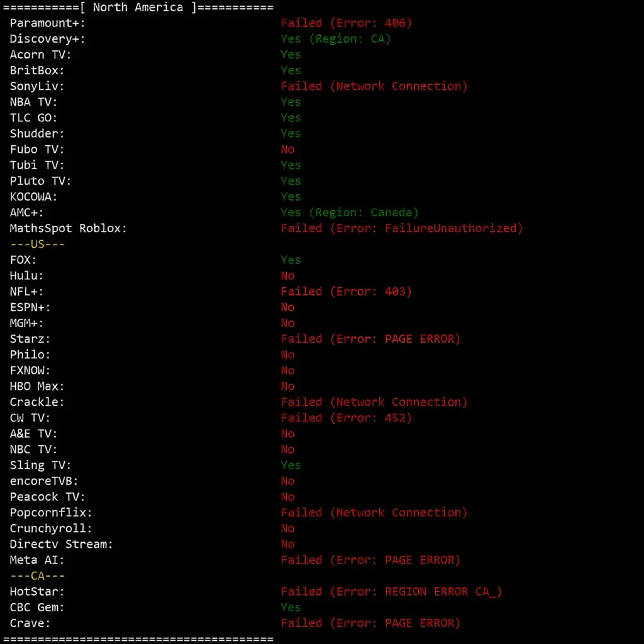The height and width of the screenshot is (644, 644).
Task: Select the 'Peacock TV:' label
Action: pyautogui.click(x=47, y=497)
